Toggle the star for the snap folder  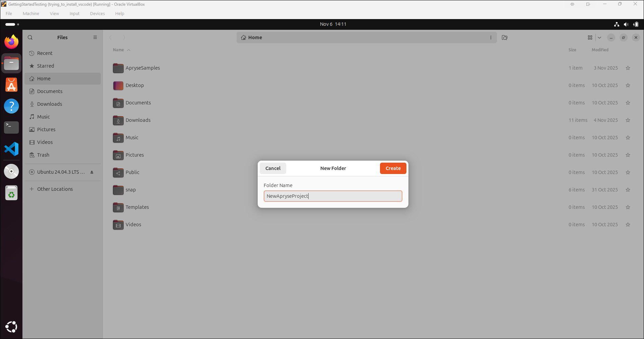tap(628, 190)
